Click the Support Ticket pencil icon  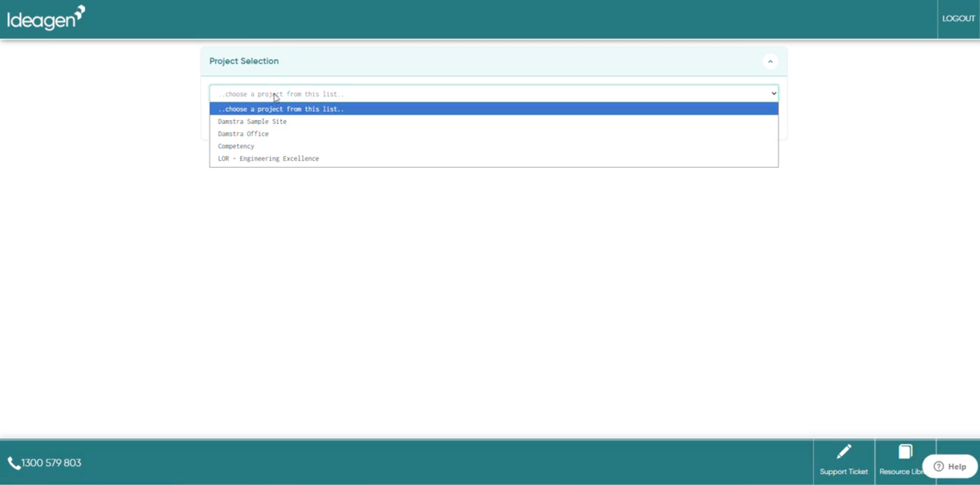(x=844, y=452)
